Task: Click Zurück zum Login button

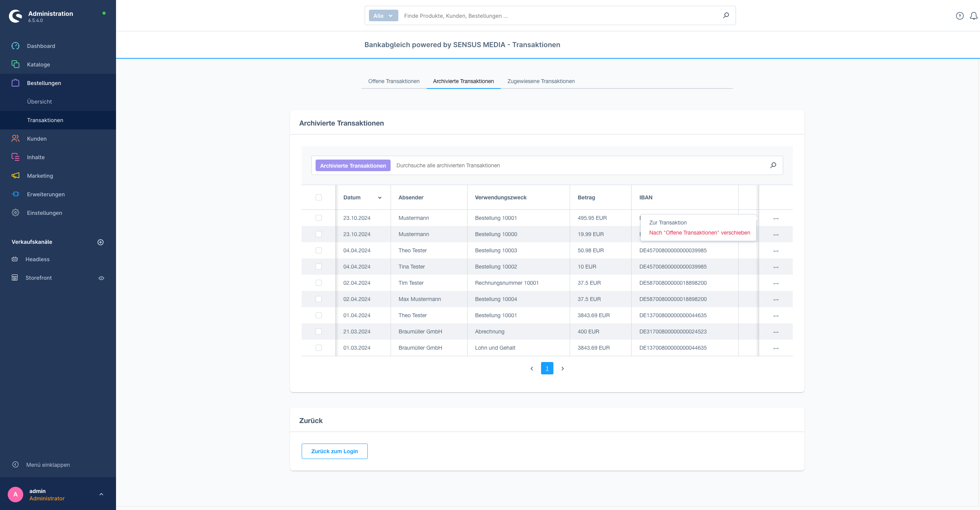Action: 335,451
